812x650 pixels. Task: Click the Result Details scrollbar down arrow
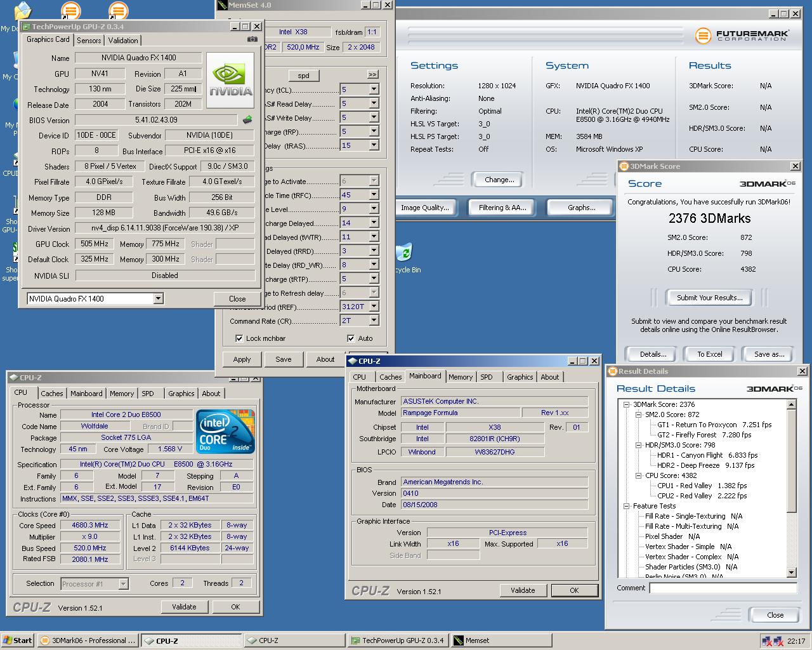point(791,573)
